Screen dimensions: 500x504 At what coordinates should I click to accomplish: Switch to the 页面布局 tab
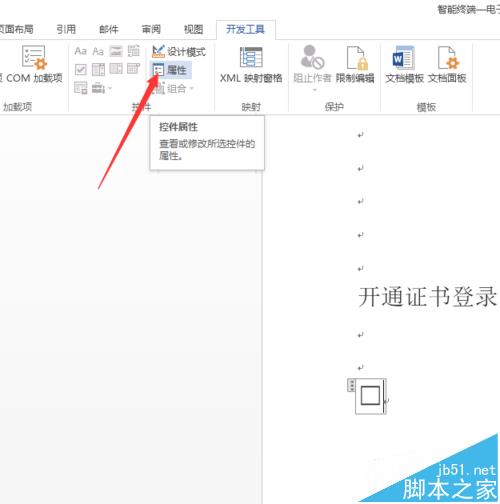pos(16,29)
